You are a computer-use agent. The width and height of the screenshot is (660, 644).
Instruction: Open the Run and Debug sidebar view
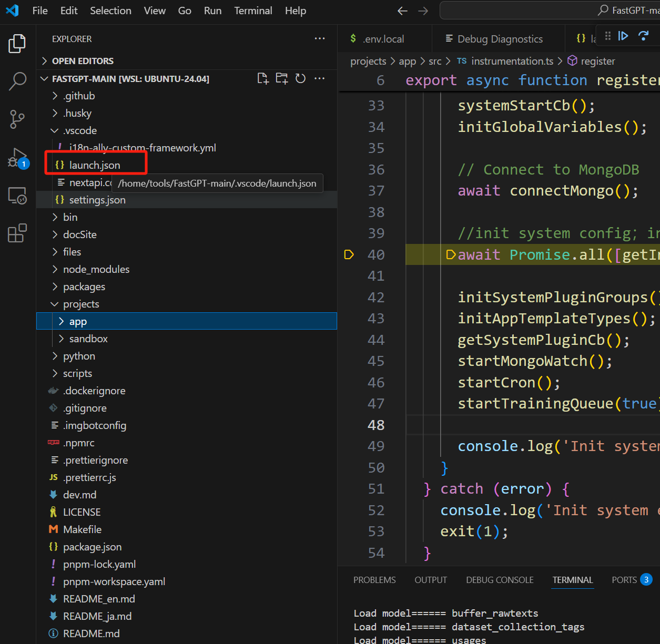point(17,157)
